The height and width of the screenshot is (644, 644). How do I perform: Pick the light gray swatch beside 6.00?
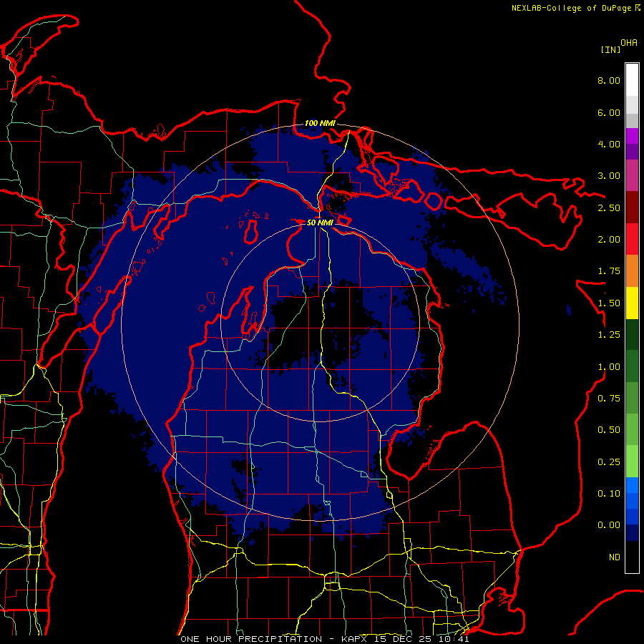[x=632, y=104]
